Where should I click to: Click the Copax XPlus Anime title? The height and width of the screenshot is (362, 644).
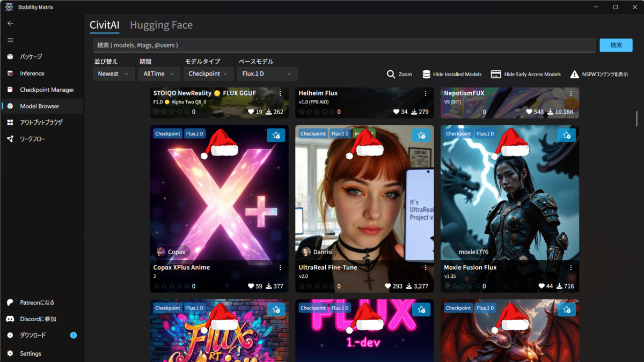(x=181, y=267)
